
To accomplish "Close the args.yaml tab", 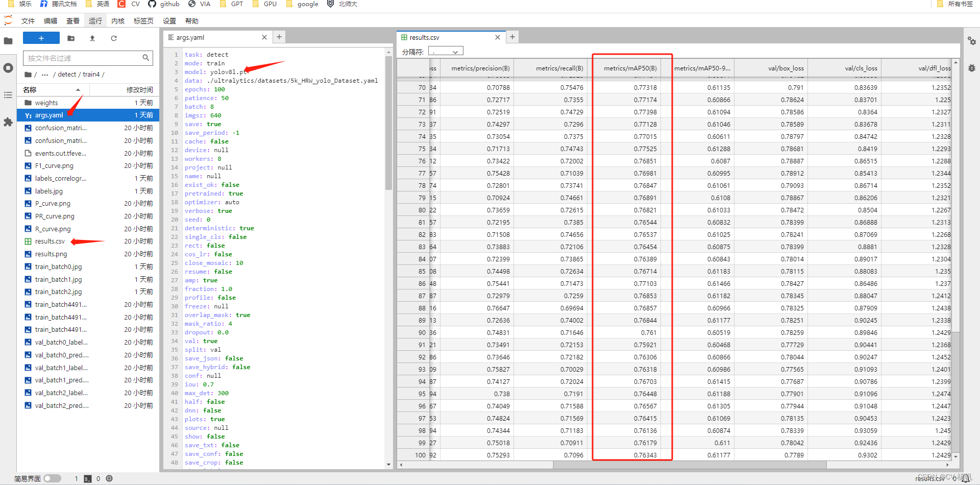I will pos(264,37).
